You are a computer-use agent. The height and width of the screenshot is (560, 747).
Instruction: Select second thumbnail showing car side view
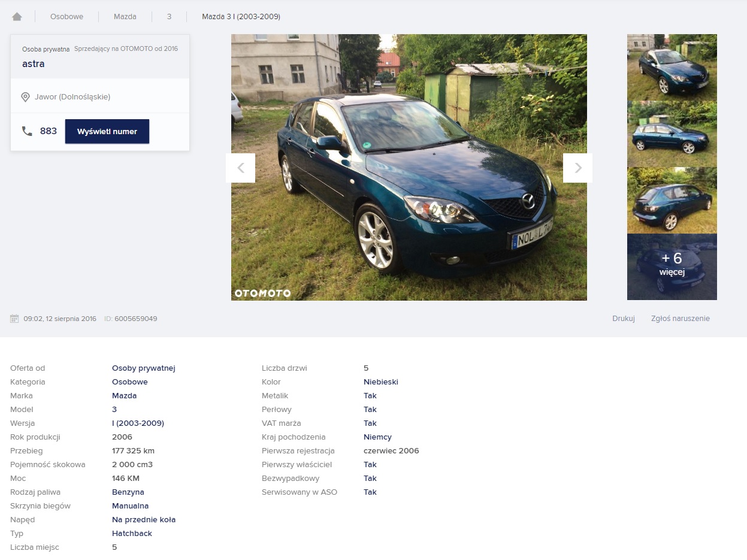point(672,134)
